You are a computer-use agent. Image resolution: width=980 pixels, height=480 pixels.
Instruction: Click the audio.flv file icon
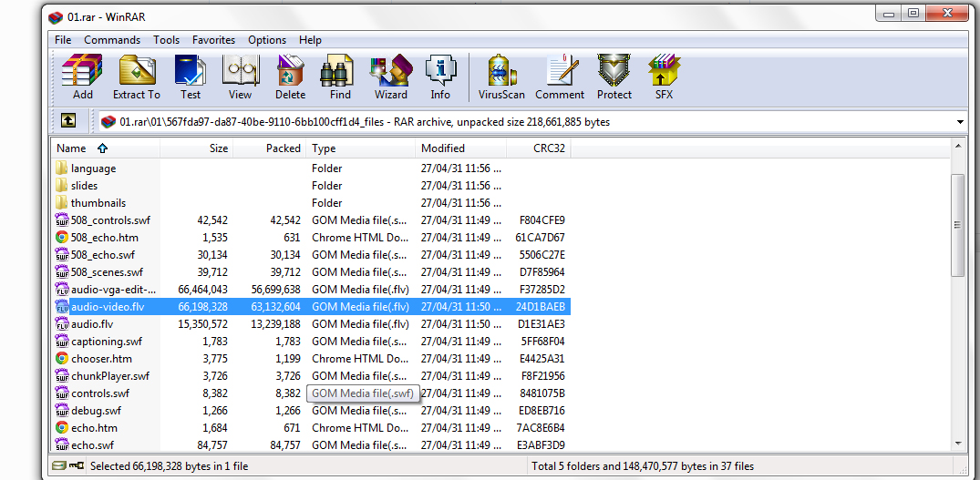coord(61,324)
